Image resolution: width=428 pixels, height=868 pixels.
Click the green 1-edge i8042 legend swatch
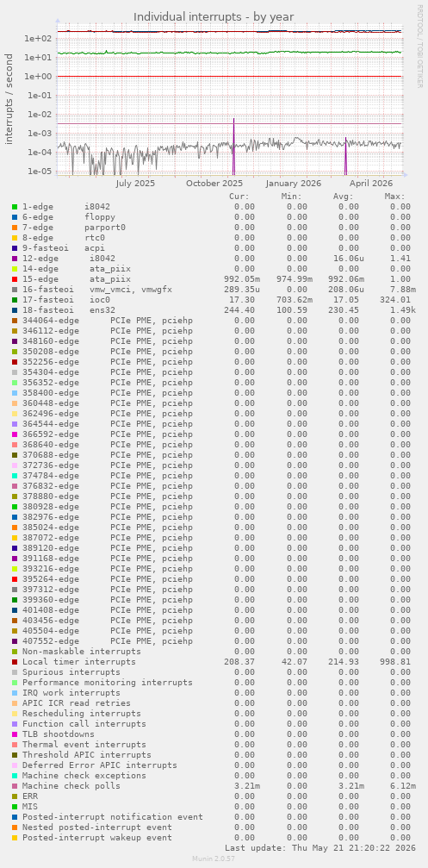tap(15, 207)
